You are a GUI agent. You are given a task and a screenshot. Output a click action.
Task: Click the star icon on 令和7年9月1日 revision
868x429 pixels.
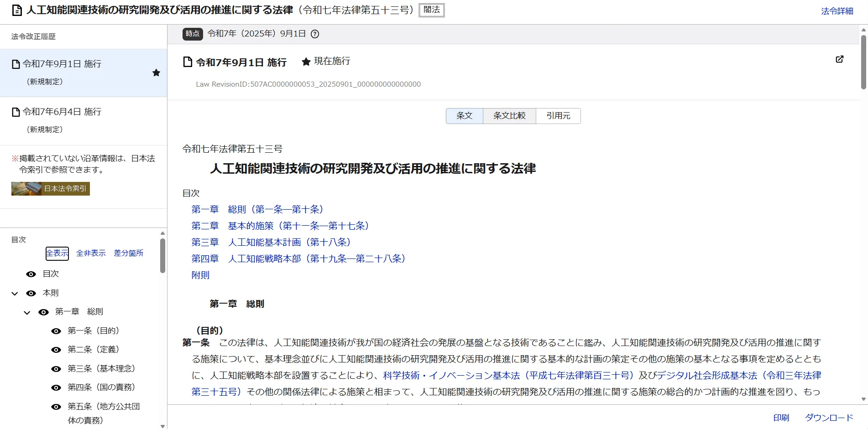pos(156,72)
